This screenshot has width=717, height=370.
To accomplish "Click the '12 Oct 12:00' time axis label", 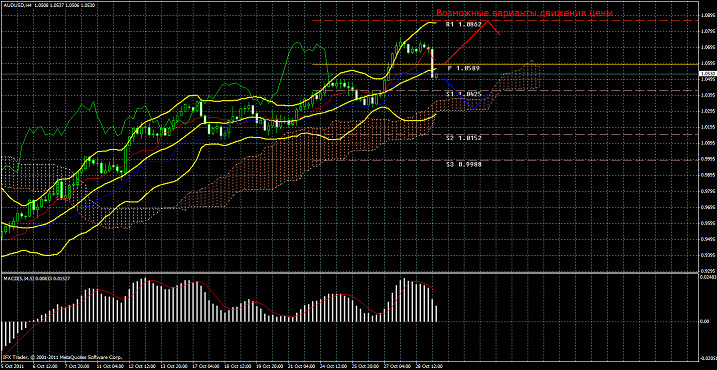I will click(x=142, y=366).
